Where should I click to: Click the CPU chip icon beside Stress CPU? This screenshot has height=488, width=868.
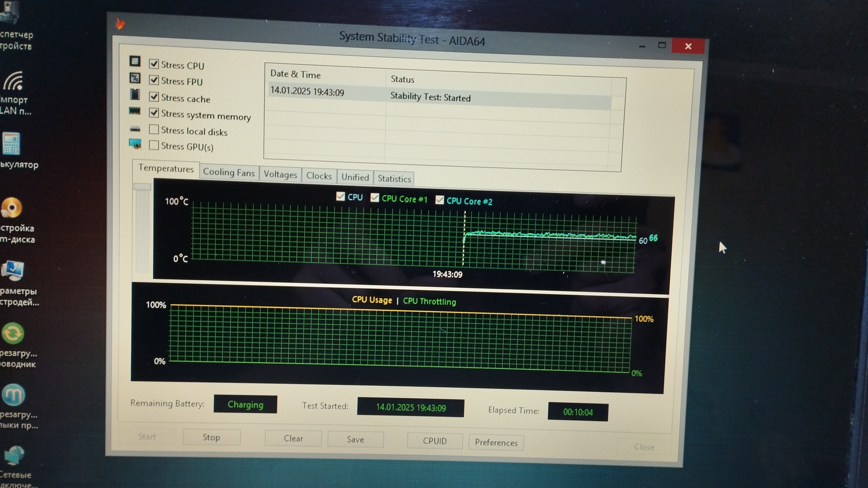135,61
